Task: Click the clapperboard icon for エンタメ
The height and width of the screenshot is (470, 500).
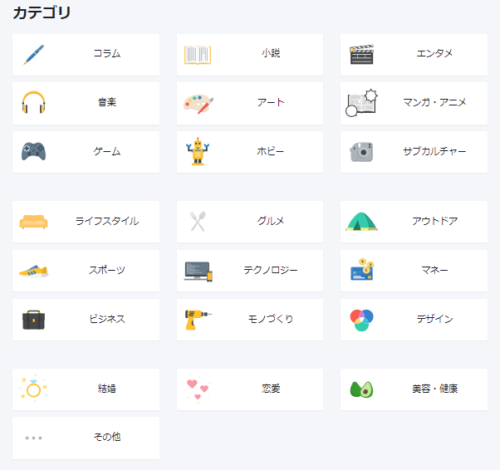Action: (362, 54)
